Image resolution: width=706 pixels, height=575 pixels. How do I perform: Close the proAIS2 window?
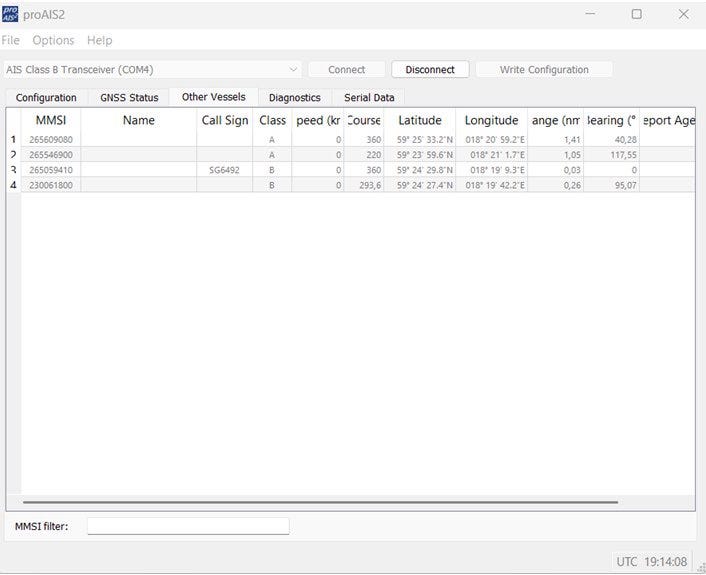683,14
